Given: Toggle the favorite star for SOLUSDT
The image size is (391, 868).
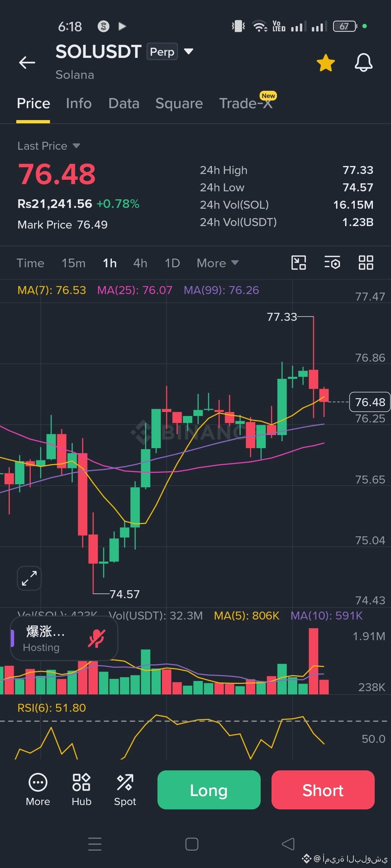Looking at the screenshot, I should (x=326, y=63).
